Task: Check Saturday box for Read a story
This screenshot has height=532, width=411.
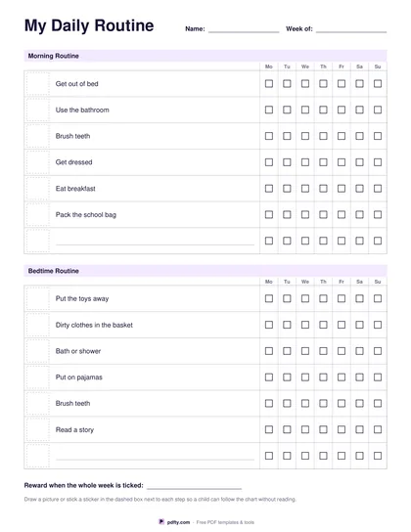Action: (x=359, y=429)
